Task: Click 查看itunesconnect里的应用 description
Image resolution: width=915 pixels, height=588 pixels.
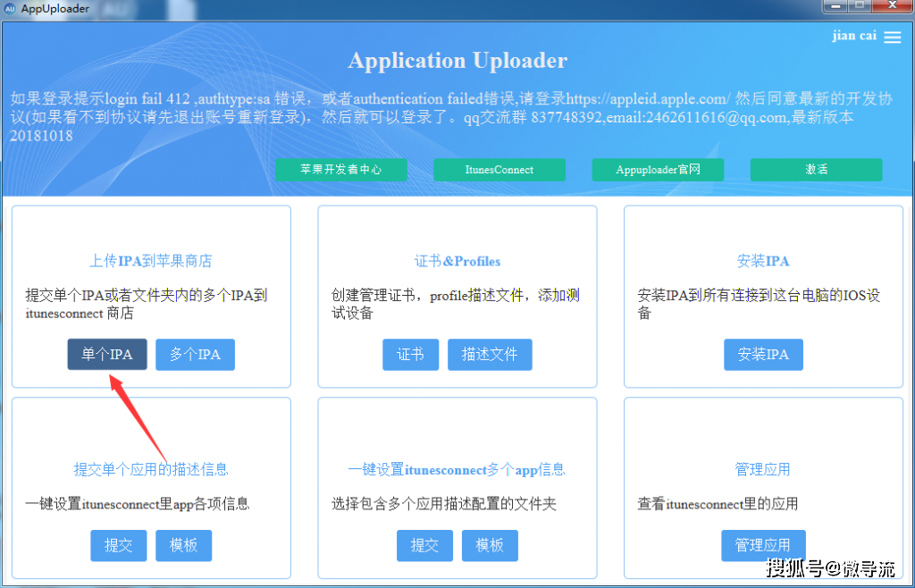Action: click(x=718, y=504)
